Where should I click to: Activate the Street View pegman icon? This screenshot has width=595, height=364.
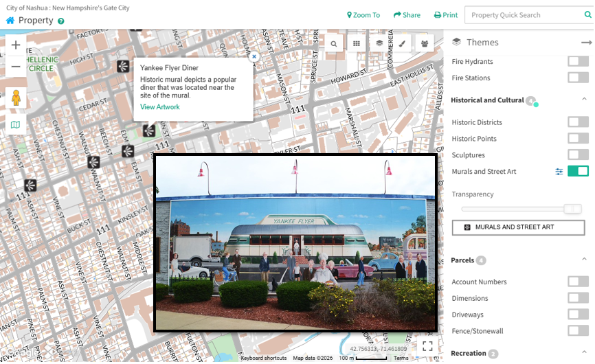[x=16, y=98]
